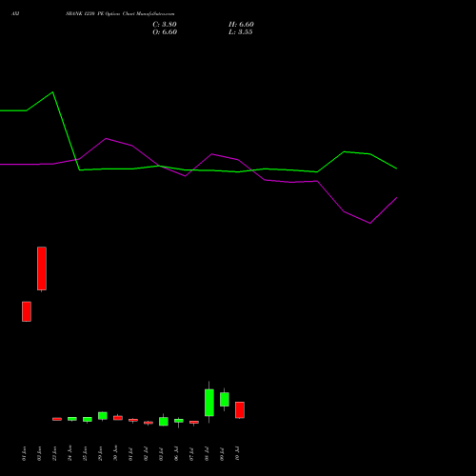Select the tall green candlestick above 08 Jul
476x476 pixels.
pos(209,402)
